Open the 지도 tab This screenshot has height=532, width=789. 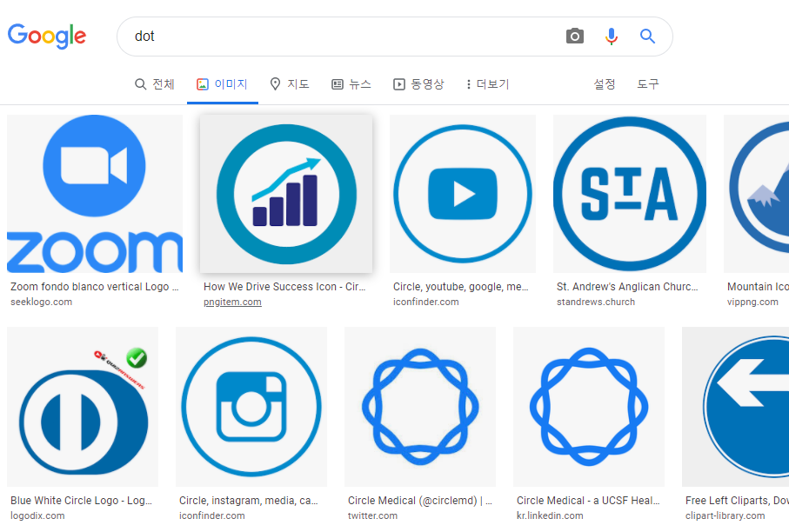pyautogui.click(x=290, y=84)
